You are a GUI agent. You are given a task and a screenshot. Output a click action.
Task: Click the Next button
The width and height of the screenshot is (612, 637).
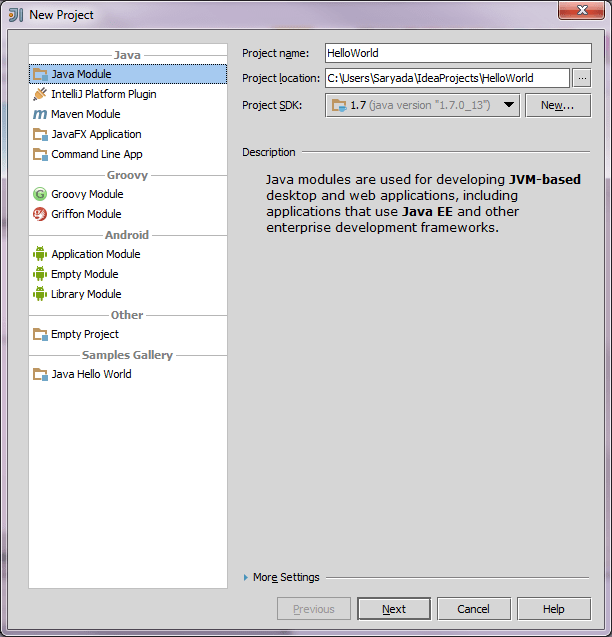click(x=394, y=609)
